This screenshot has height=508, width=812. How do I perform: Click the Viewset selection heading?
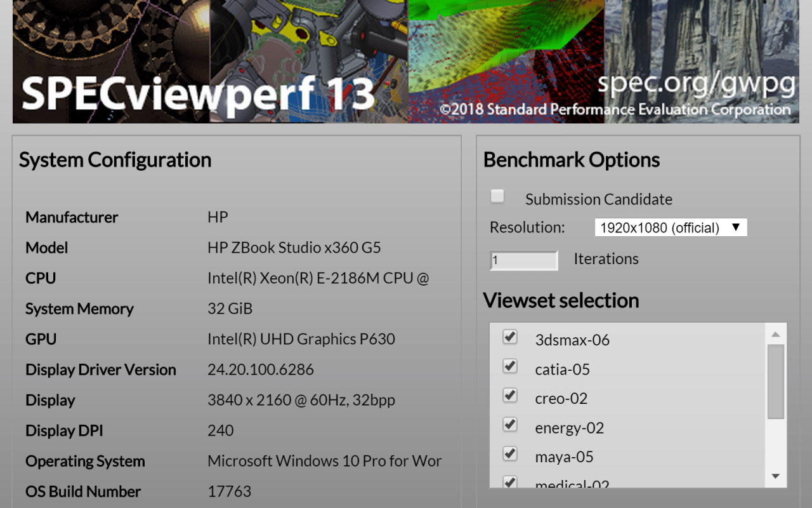point(561,300)
